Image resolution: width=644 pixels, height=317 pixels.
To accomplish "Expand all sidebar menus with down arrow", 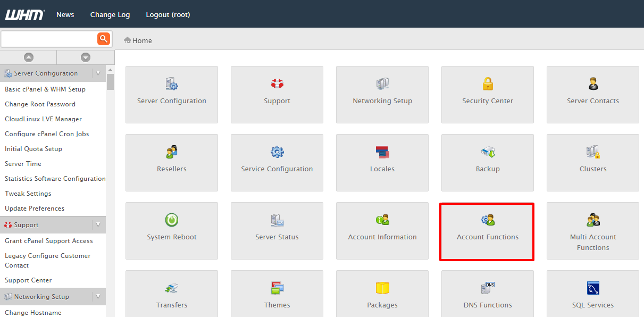I will click(x=86, y=57).
